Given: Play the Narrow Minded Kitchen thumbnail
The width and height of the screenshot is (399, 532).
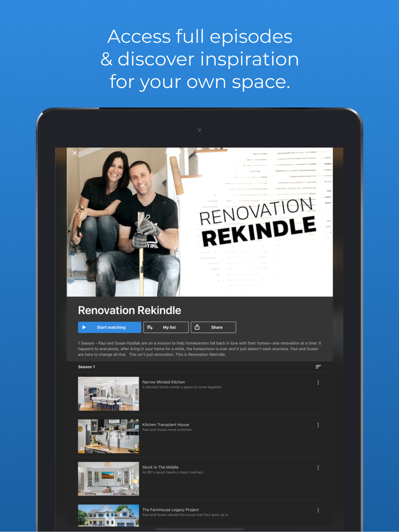Looking at the screenshot, I should 109,394.
